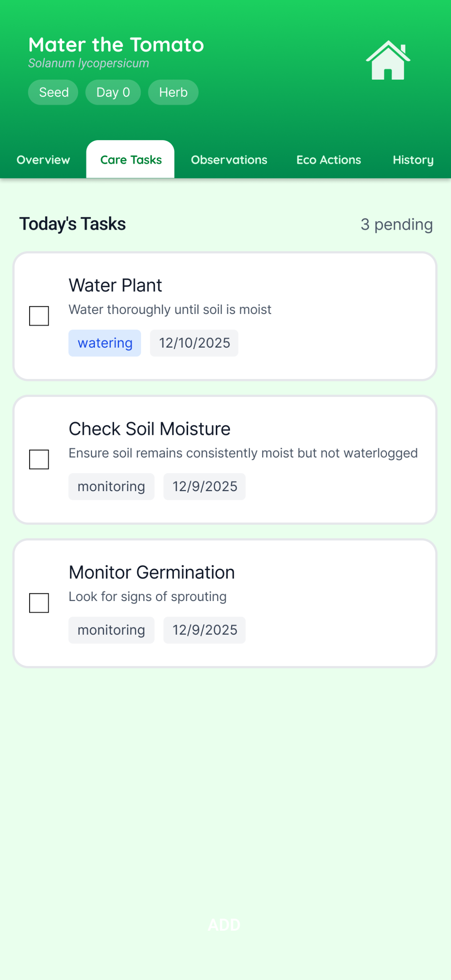This screenshot has width=451, height=980.
Task: Click monitoring tag under Check Soil Moisture
Action: 111,487
